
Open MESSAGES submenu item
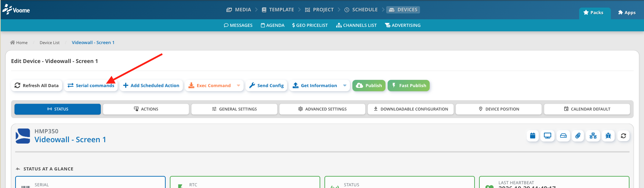click(238, 25)
